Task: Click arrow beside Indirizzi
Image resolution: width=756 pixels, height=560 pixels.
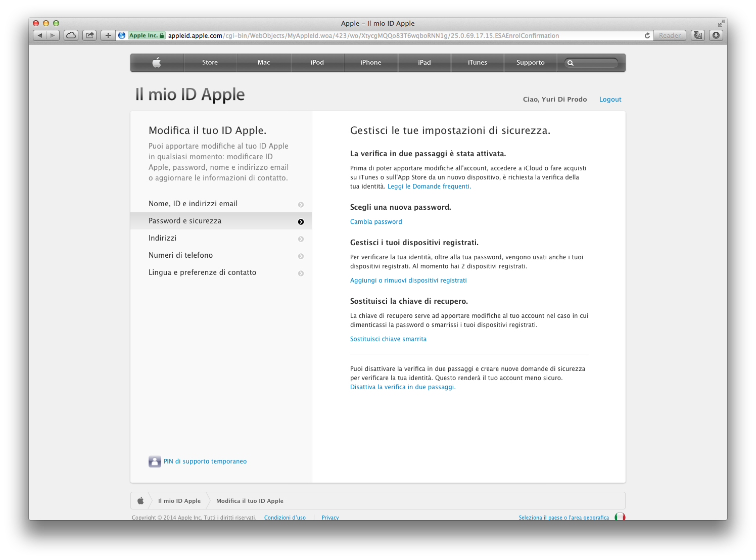Action: tap(301, 239)
